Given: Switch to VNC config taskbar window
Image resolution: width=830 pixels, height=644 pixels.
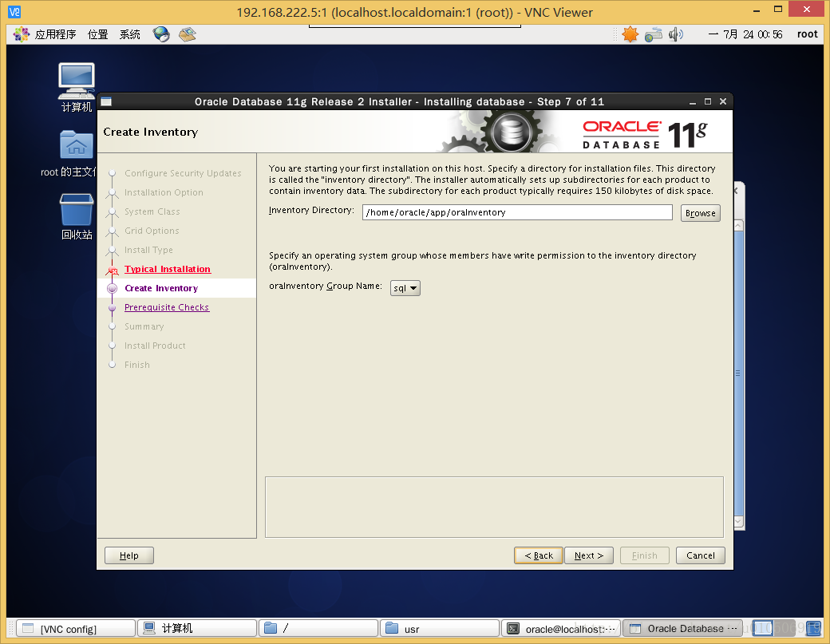Looking at the screenshot, I should pyautogui.click(x=76, y=628).
